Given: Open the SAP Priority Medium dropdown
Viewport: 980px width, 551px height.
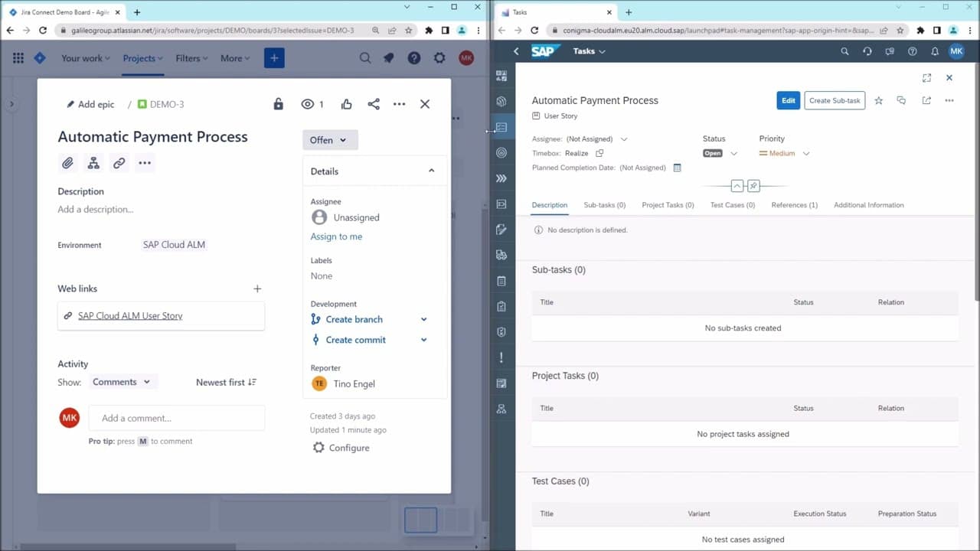Looking at the screenshot, I should click(805, 153).
